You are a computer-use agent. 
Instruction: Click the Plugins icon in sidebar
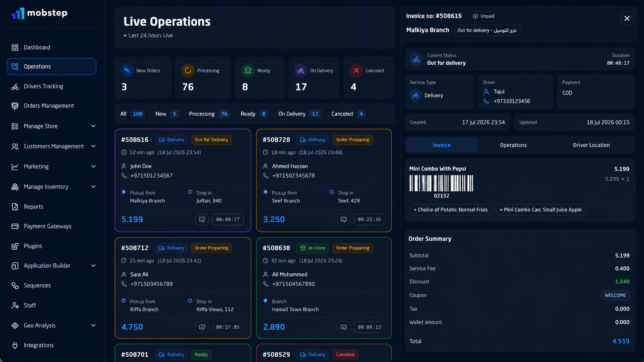point(15,246)
